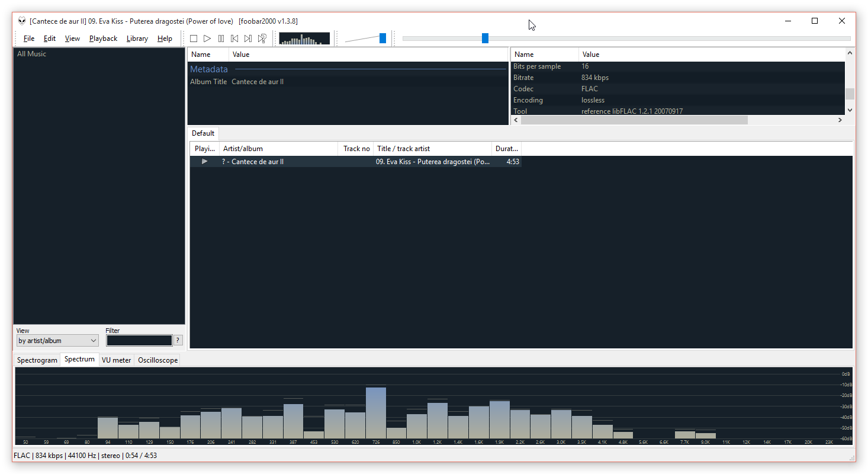Click the volume slider handle
The image size is (868, 474).
coord(382,39)
